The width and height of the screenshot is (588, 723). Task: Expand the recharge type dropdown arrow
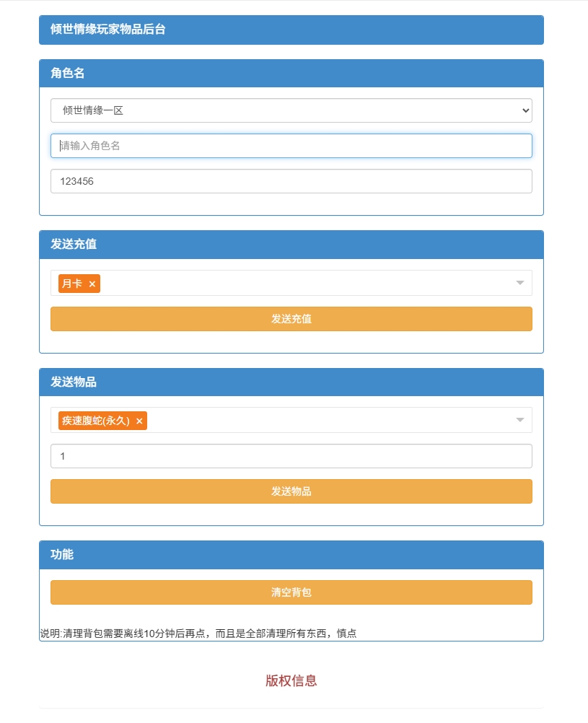point(519,283)
